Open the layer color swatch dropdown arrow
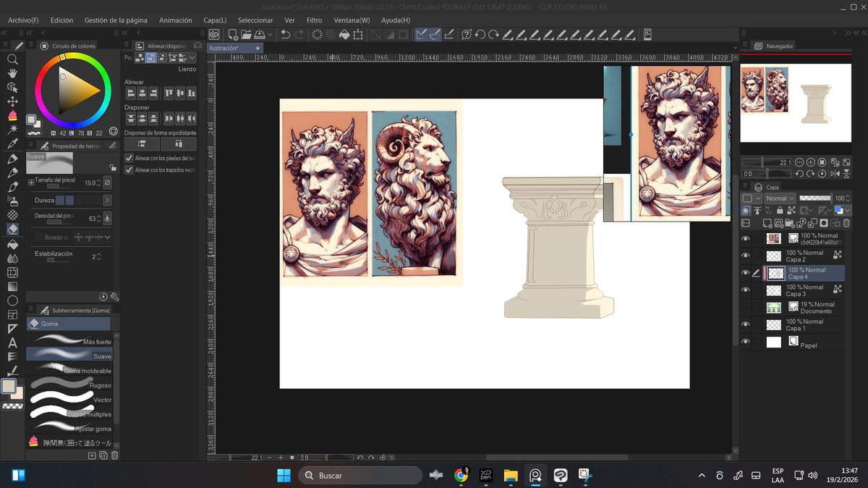The height and width of the screenshot is (488, 868). pyautogui.click(x=848, y=210)
